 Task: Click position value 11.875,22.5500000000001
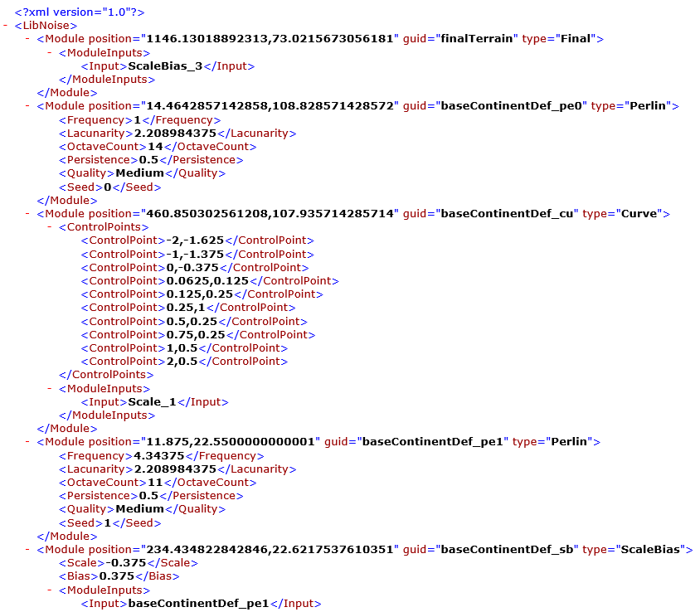coord(231,442)
